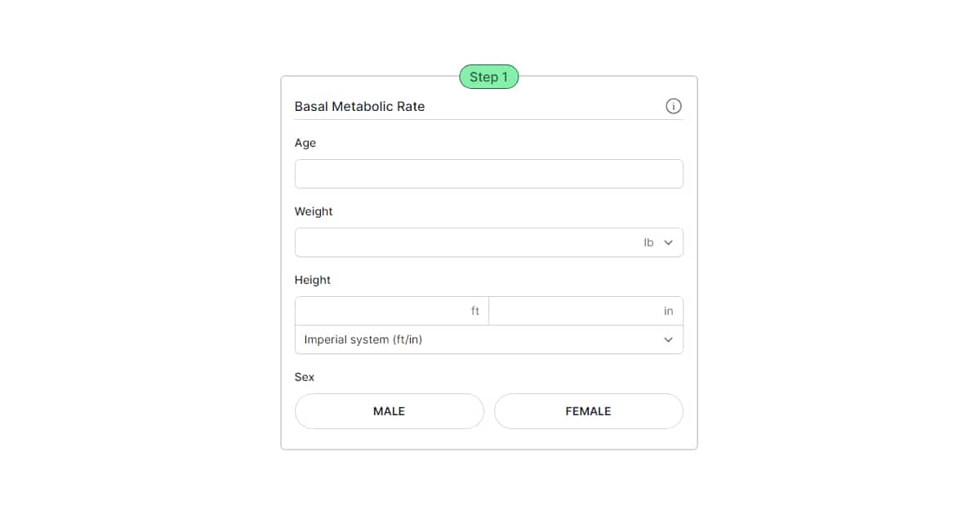
Task: Select MALE as sex
Action: tap(389, 411)
